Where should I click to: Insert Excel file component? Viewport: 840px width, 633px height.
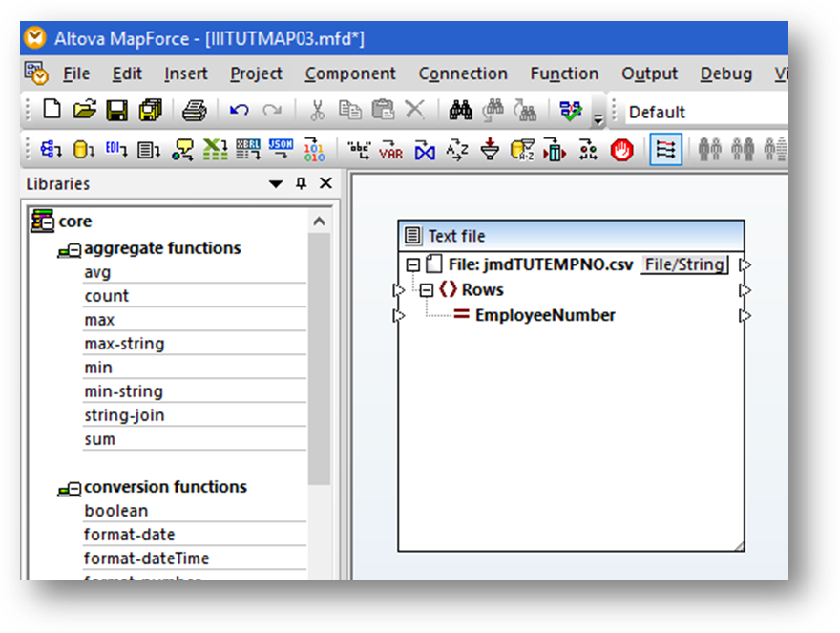215,150
